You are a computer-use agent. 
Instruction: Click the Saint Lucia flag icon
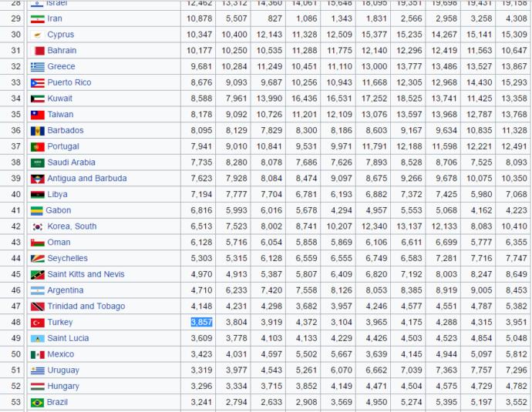[37, 339]
